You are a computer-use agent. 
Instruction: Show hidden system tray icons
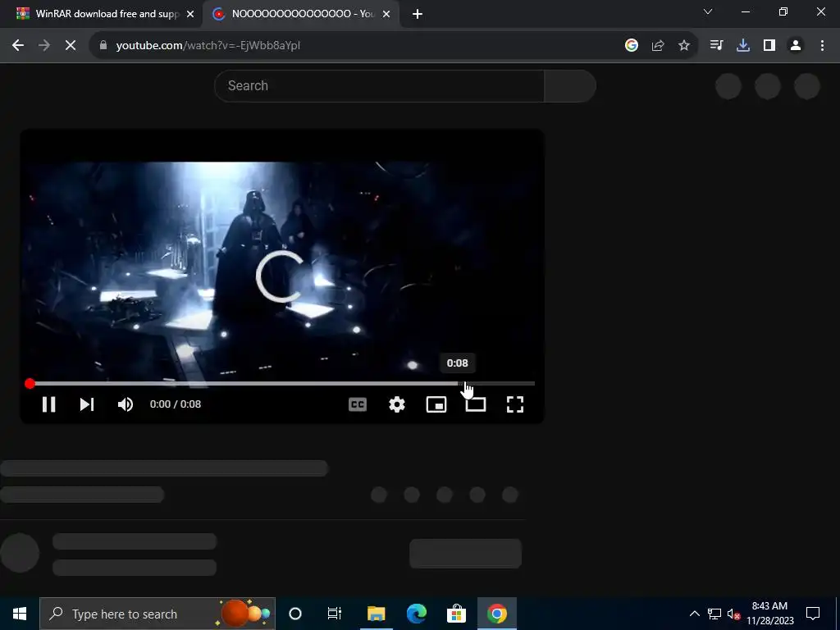pyautogui.click(x=694, y=614)
